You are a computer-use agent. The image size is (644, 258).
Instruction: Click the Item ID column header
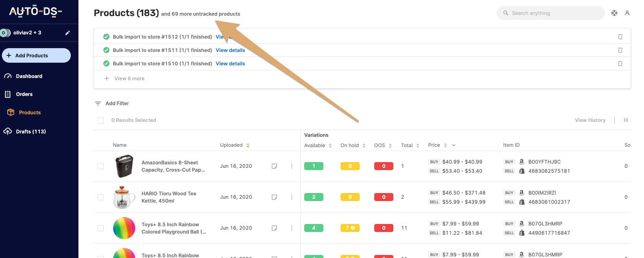coord(511,145)
